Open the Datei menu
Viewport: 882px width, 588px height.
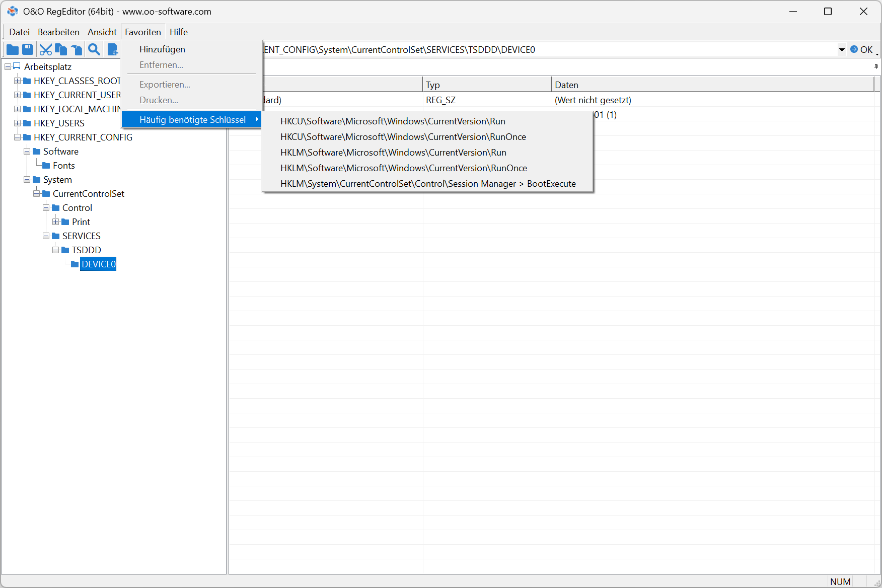click(x=19, y=32)
